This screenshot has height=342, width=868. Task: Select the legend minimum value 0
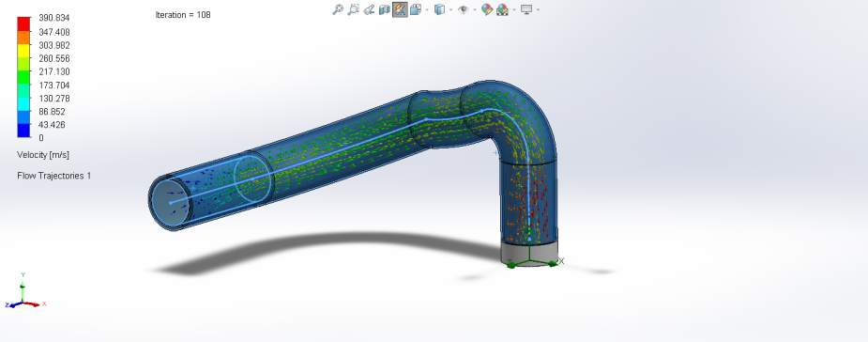[41, 138]
